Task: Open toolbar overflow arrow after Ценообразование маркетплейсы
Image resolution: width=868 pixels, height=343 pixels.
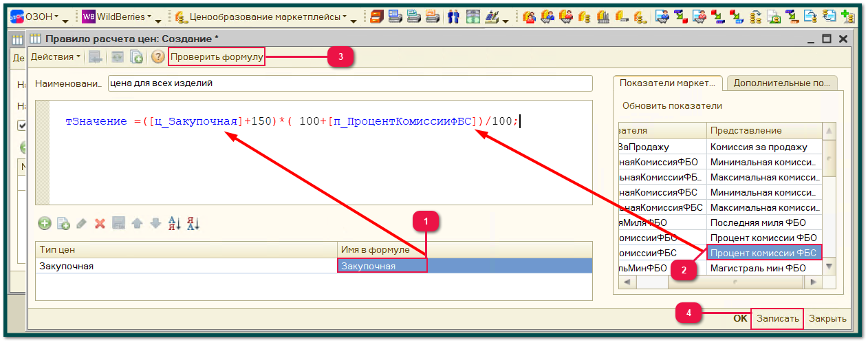Action: click(x=354, y=21)
